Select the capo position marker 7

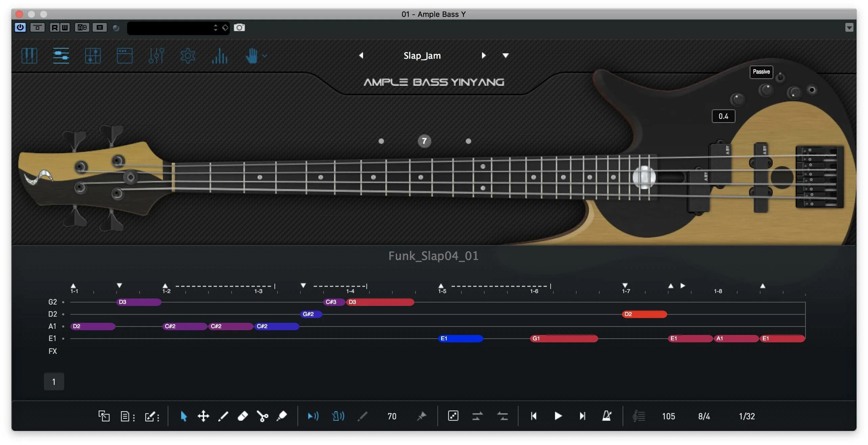click(x=424, y=141)
